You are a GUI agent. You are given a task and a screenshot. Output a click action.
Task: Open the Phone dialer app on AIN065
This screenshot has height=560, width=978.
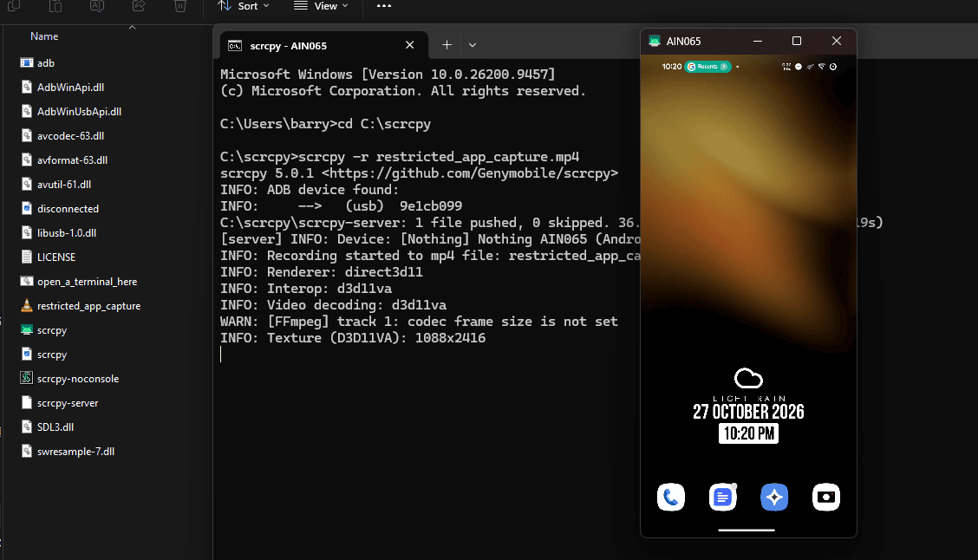tap(670, 497)
